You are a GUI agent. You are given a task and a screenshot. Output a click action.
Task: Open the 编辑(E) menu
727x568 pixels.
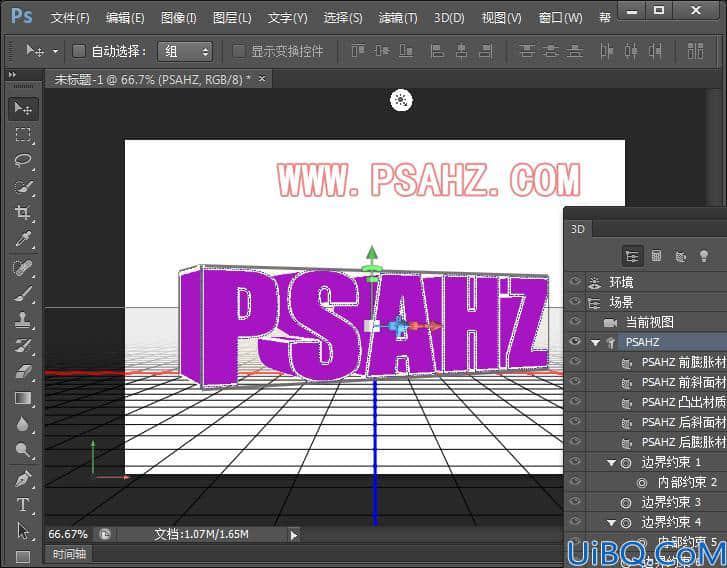[125, 18]
